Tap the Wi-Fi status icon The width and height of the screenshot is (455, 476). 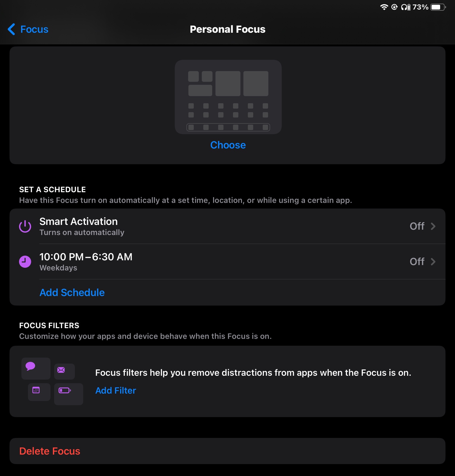point(384,7)
